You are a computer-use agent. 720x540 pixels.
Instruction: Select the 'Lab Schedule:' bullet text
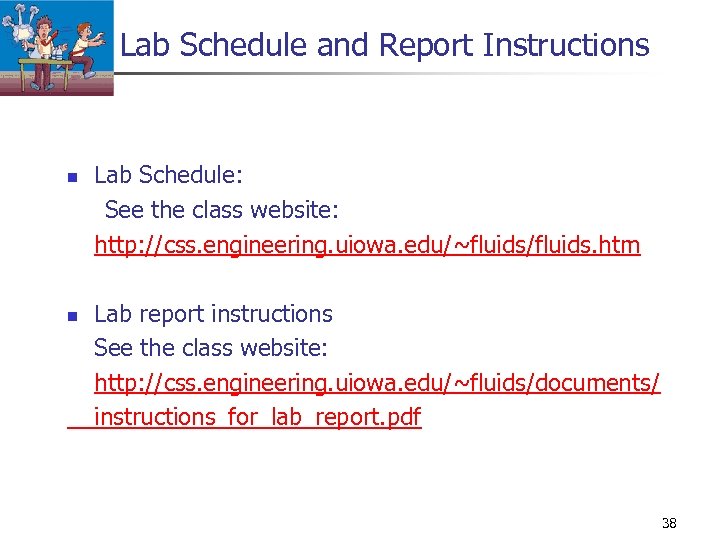168,176
